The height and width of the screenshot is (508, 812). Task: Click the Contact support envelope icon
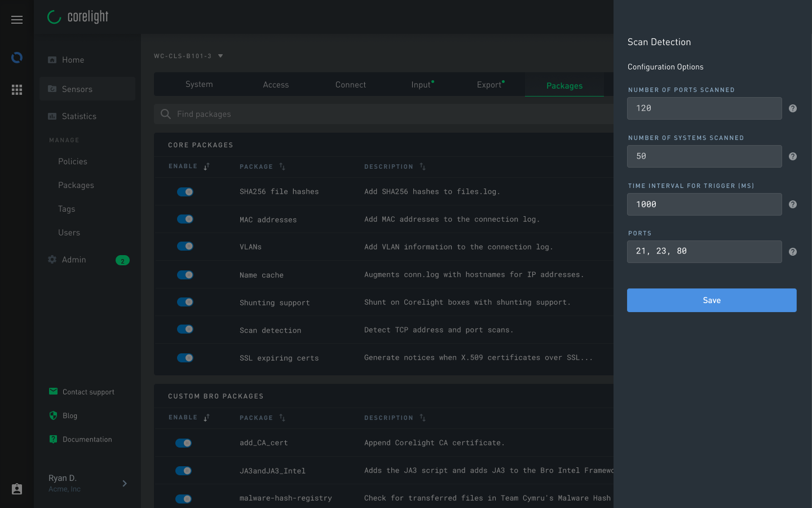point(52,391)
